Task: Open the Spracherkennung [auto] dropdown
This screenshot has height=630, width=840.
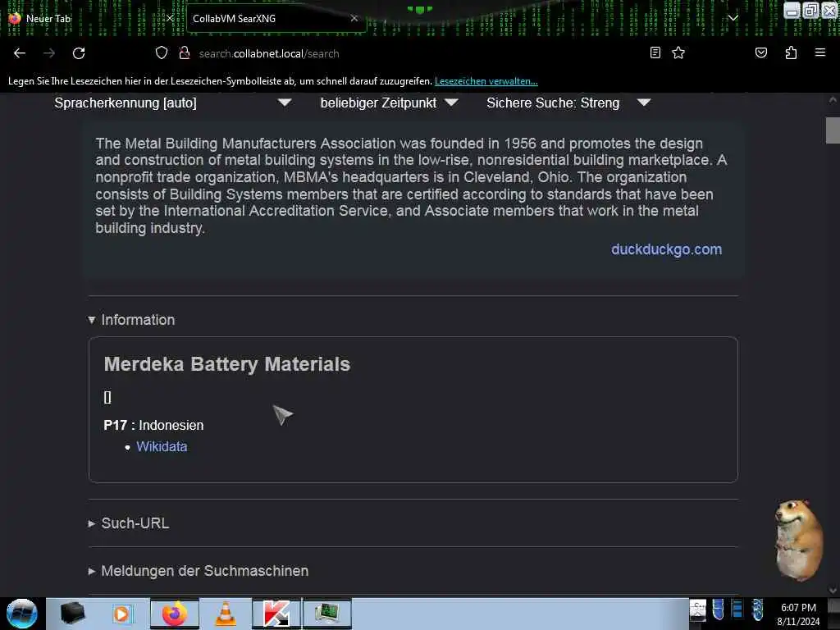Action: [x=172, y=103]
